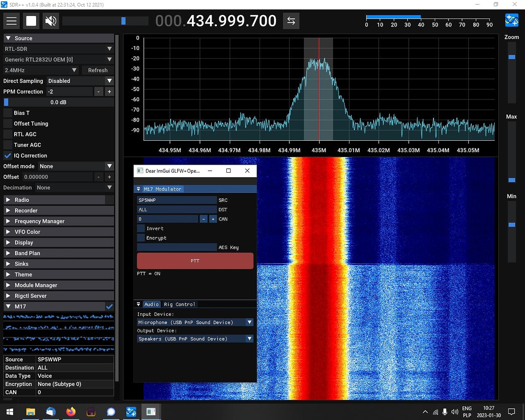Click the Refresh button to rescan devices
Image resolution: width=525 pixels, height=420 pixels.
98,70
